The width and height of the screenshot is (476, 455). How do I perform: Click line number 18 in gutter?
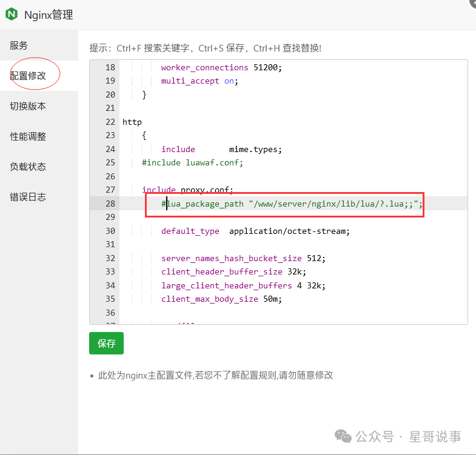coord(110,67)
